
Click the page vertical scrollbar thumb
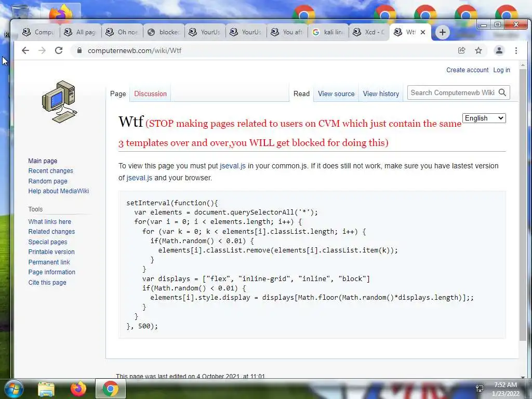coord(523,206)
